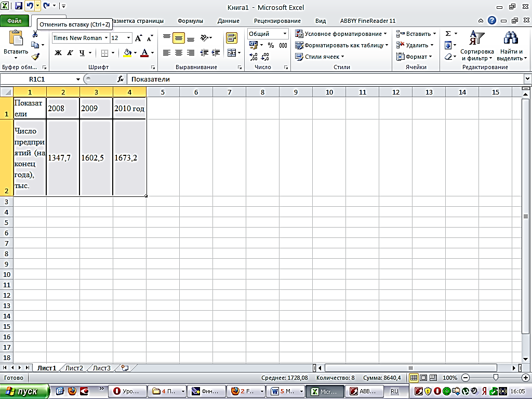Viewport: 532px width, 399px height.
Task: Apply thousands separator 000 format
Action: point(283,45)
